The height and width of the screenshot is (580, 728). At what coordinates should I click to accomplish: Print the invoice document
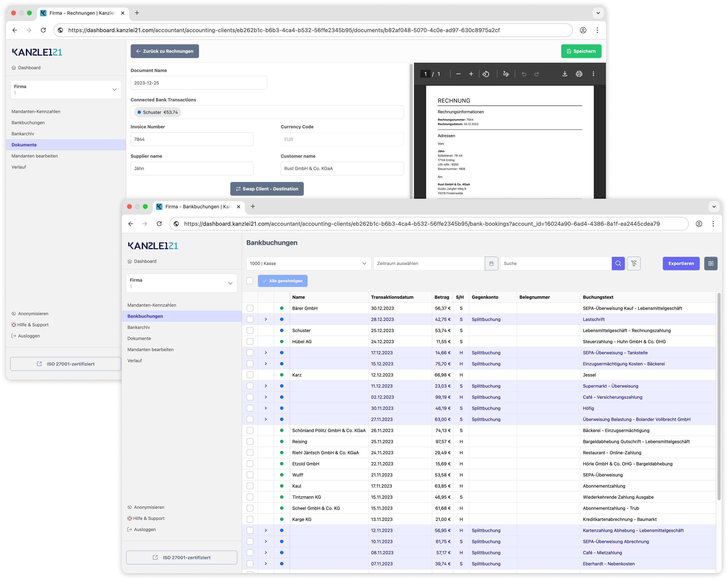tap(579, 74)
